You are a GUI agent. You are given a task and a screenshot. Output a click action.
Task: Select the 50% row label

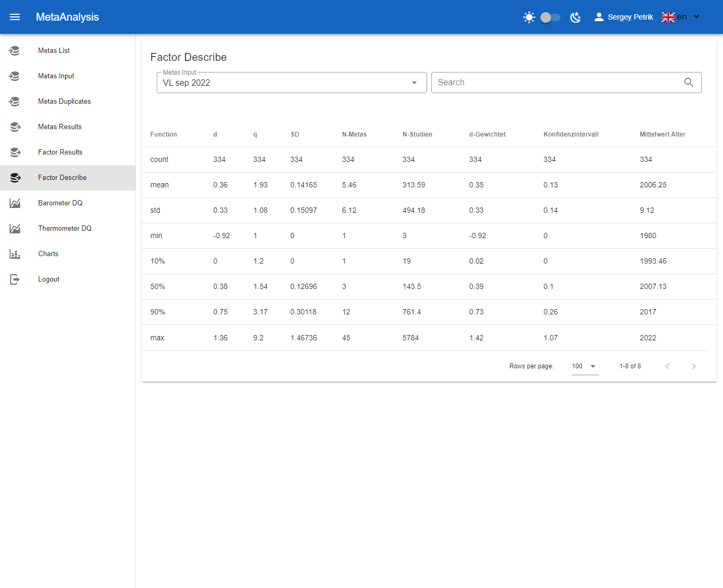[158, 286]
